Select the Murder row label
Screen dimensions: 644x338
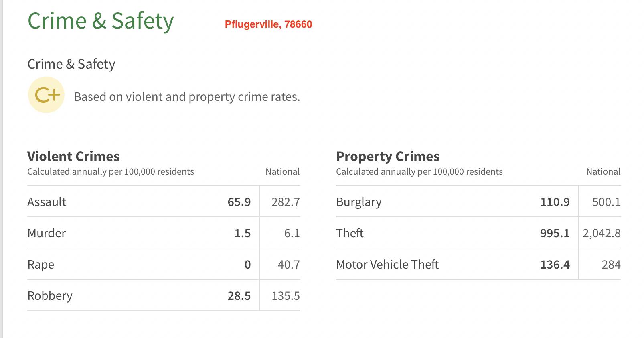click(47, 233)
